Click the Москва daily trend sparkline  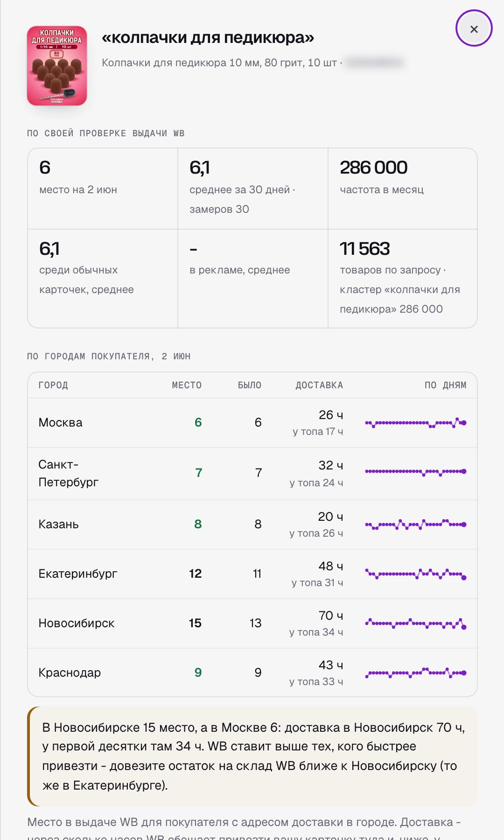tap(416, 423)
